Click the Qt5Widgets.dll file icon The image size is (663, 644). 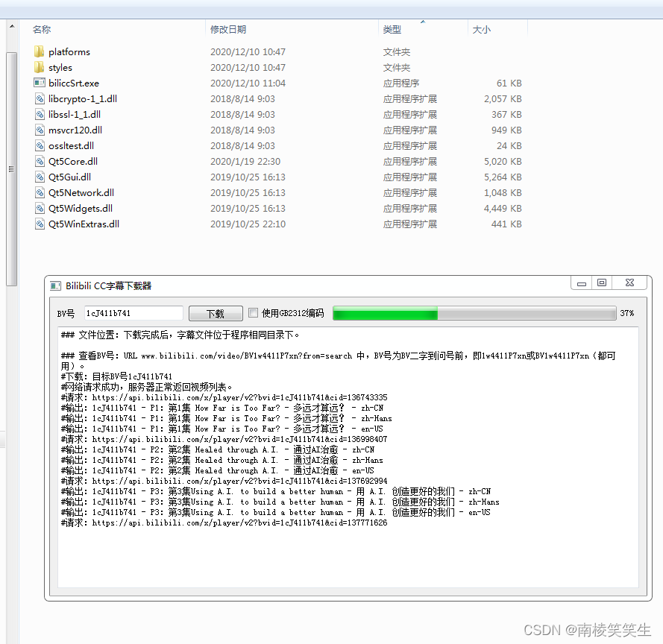click(40, 208)
